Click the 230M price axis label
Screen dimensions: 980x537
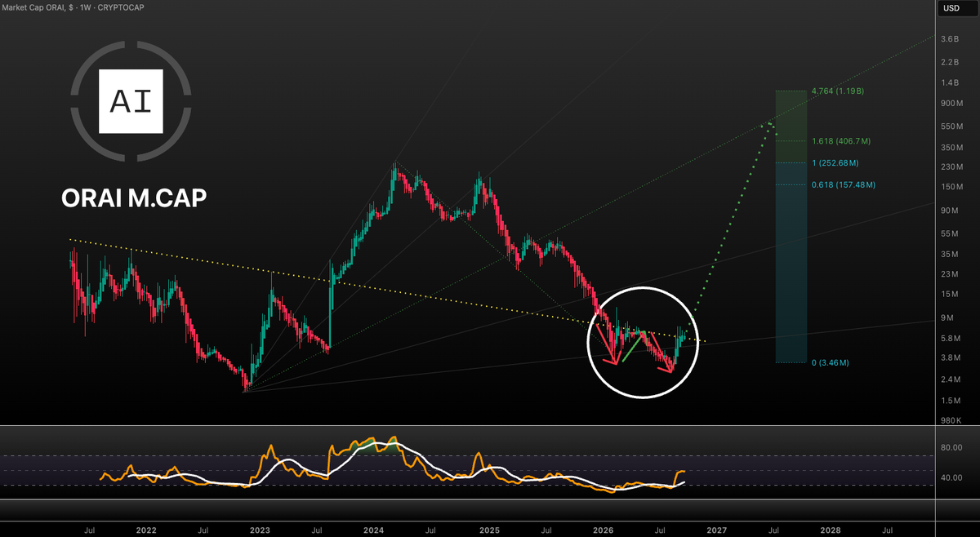(x=951, y=167)
